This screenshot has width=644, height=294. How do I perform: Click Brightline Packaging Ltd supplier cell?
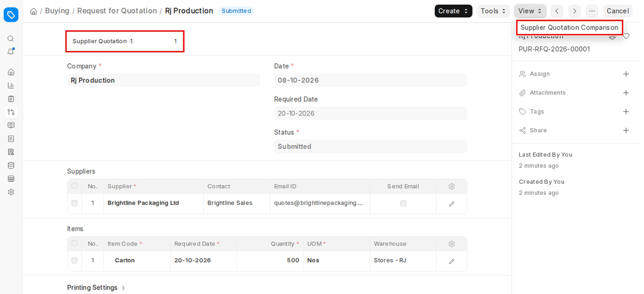point(154,203)
